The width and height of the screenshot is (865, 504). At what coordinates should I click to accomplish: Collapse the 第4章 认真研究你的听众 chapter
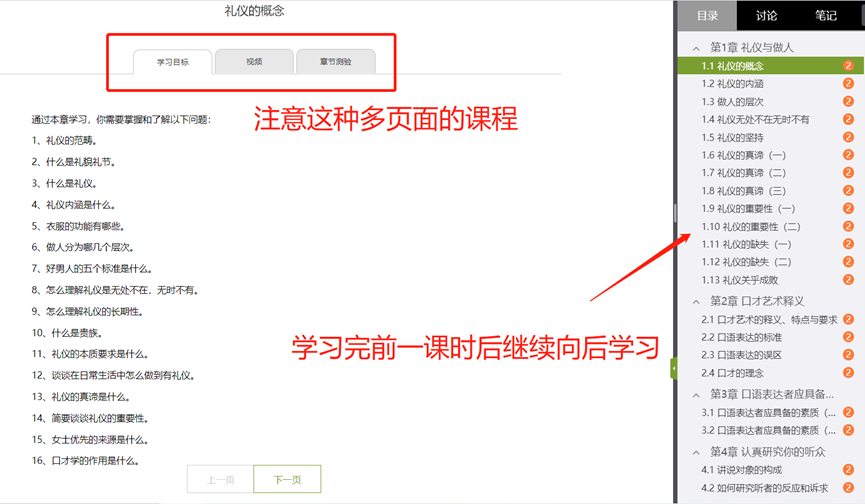point(696,452)
